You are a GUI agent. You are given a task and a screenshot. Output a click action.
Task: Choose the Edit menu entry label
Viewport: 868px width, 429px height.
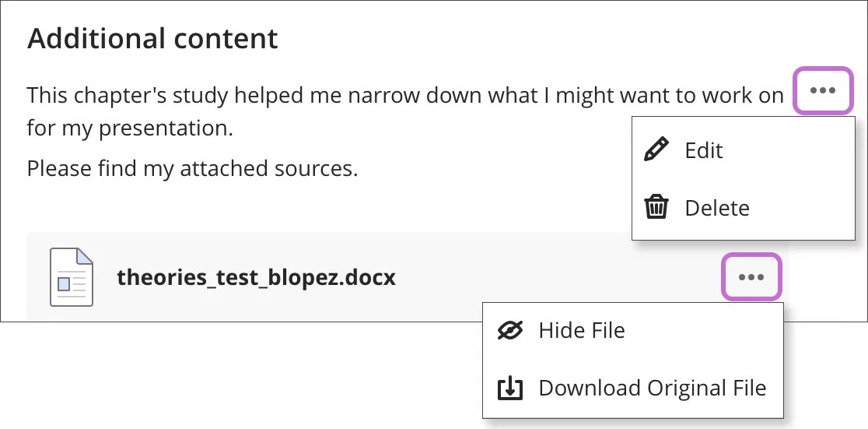[704, 150]
